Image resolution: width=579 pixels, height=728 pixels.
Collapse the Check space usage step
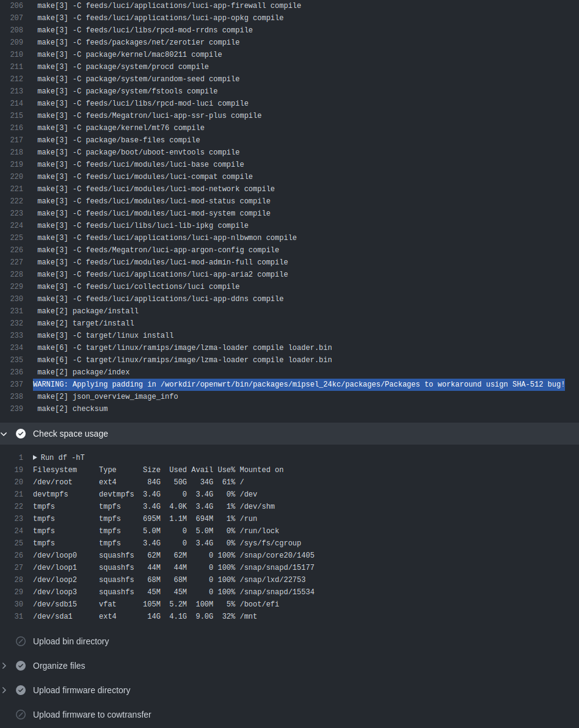click(70, 434)
